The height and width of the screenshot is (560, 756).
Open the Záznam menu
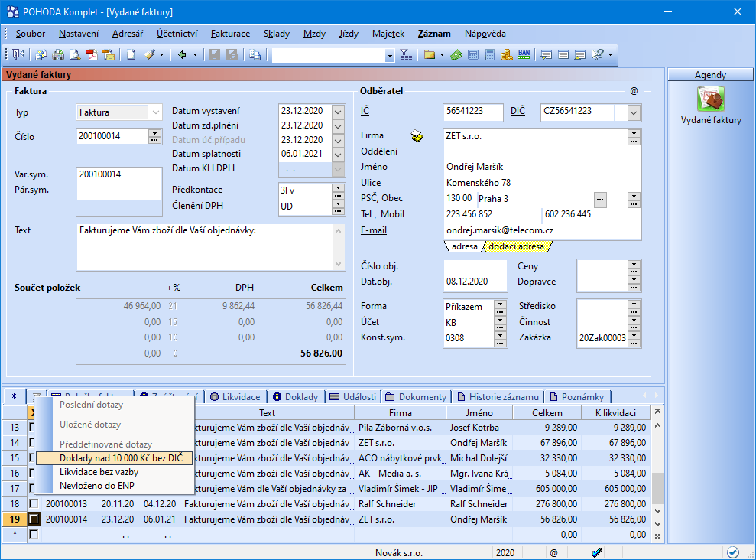coord(434,34)
